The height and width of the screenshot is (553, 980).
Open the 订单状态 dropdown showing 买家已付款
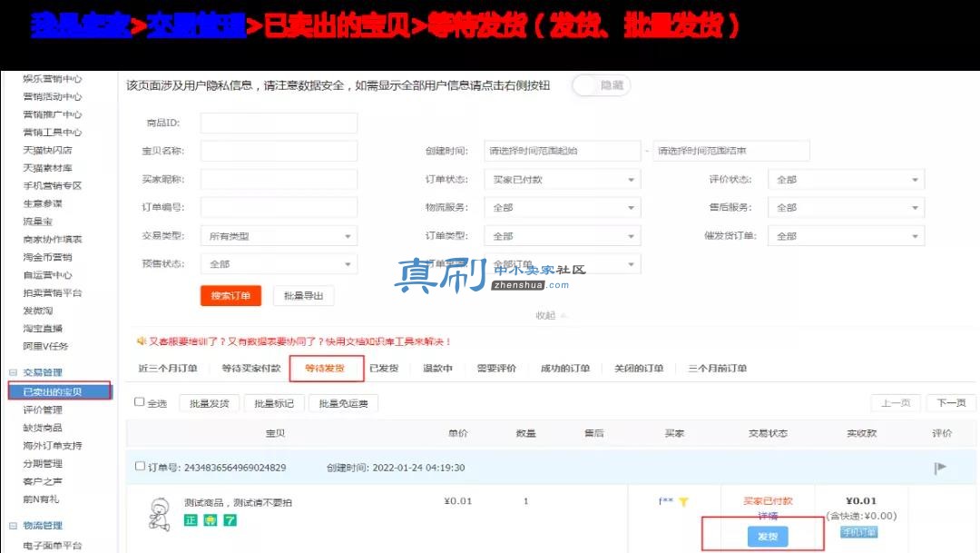[562, 180]
